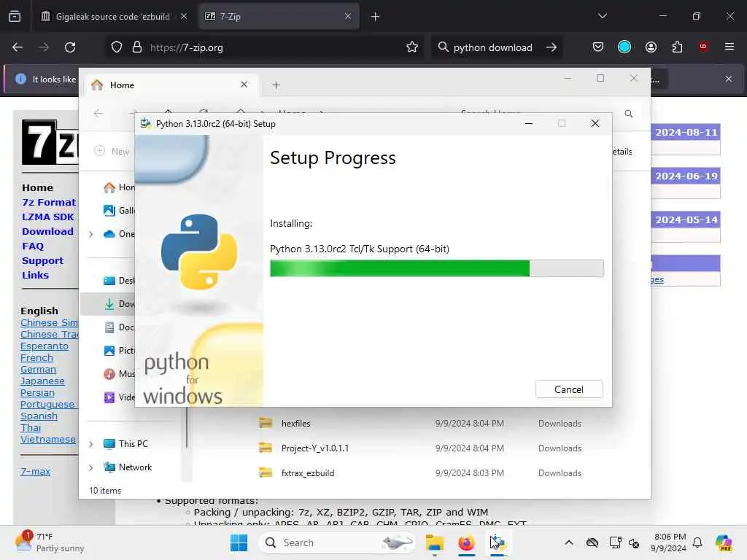Show hidden system tray icons
Screen dimensions: 747x560
[x=569, y=542]
